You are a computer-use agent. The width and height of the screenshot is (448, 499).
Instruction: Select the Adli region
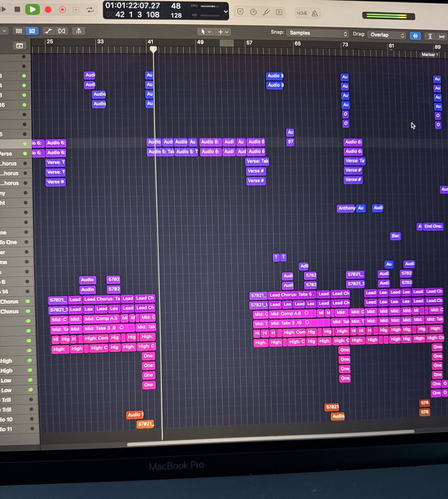[x=304, y=266]
